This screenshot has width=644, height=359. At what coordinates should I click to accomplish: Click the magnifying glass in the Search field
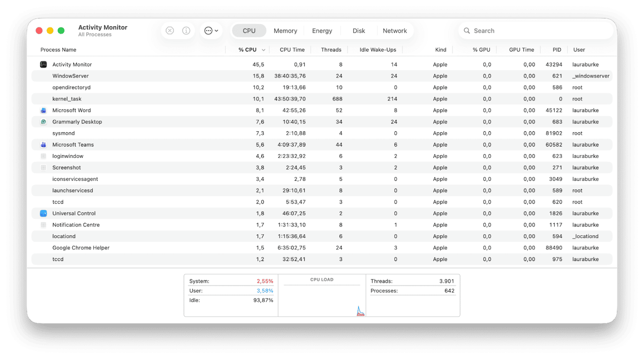tap(467, 30)
